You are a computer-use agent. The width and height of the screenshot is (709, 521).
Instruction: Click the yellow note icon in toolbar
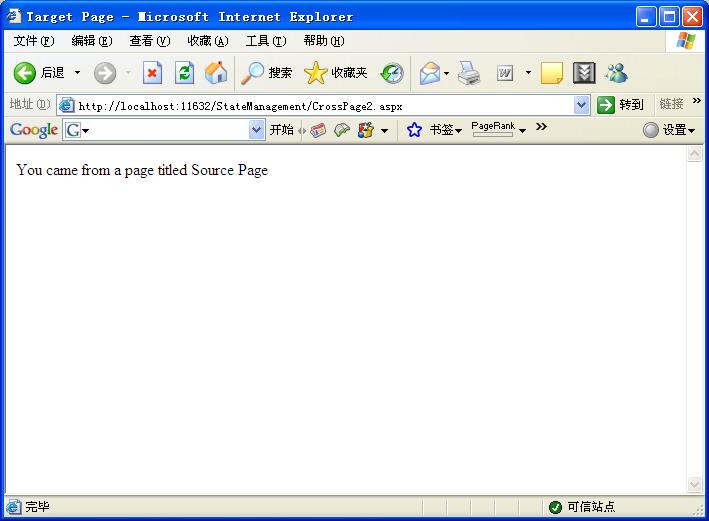552,73
